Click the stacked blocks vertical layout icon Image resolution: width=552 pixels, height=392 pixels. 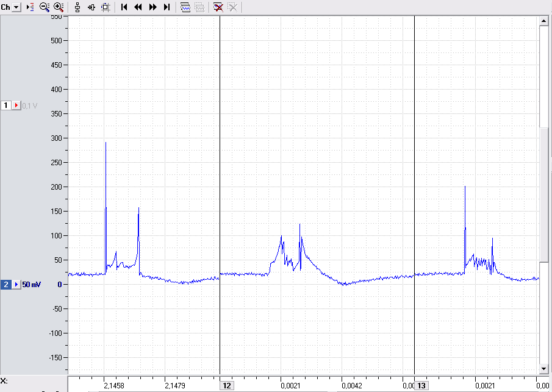[x=77, y=7]
